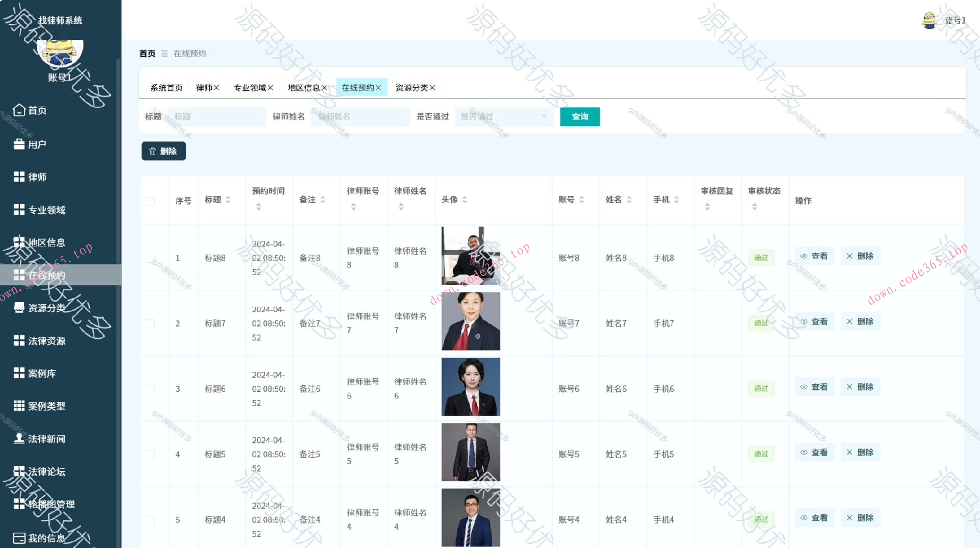
Task: Click the breadcrumb menu icon beside 首页
Action: tap(164, 53)
